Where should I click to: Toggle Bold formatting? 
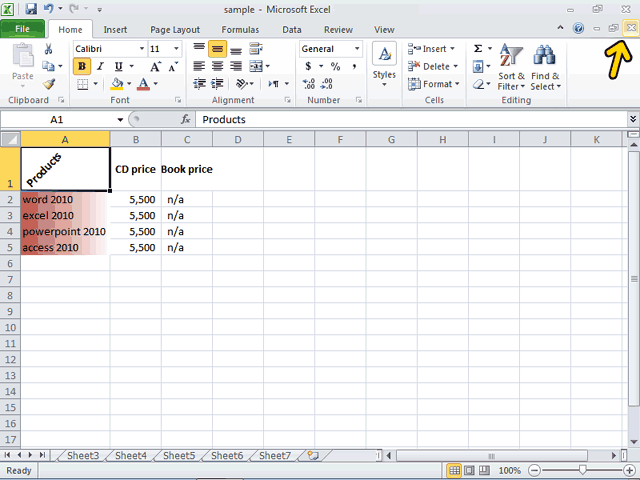tap(82, 66)
